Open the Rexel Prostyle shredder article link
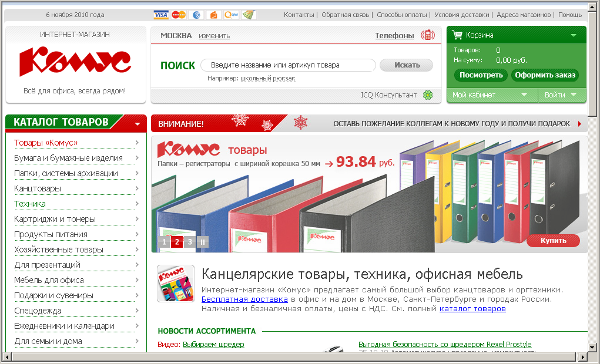Image resolution: width=600 pixels, height=364 pixels. 445,344
